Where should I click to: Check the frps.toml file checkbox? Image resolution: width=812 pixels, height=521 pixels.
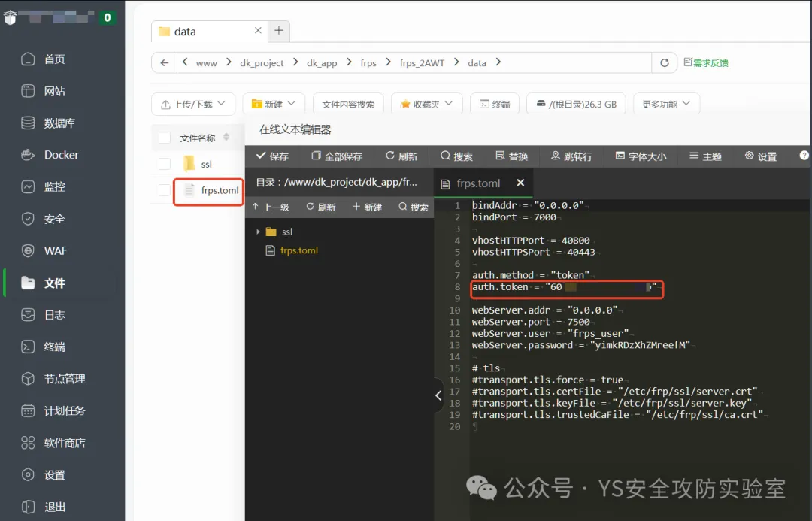(165, 190)
